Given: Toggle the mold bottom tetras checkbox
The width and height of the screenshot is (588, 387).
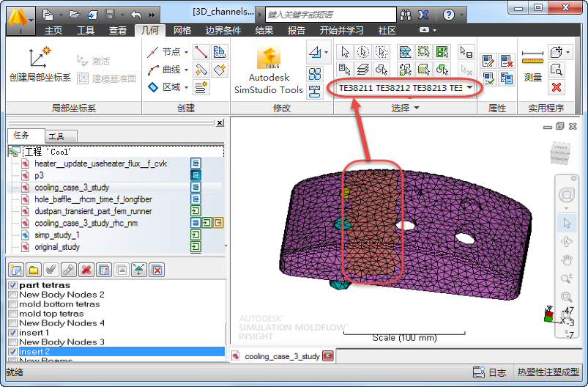Looking at the screenshot, I should point(12,303).
